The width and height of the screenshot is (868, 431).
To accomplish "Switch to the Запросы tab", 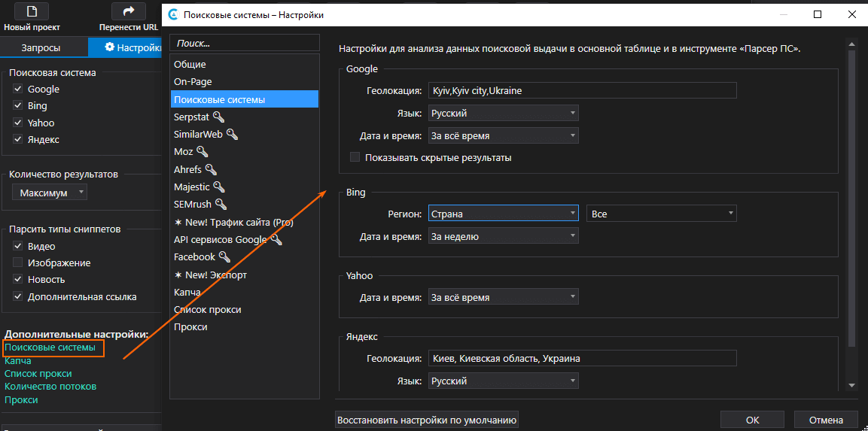I will coord(44,47).
